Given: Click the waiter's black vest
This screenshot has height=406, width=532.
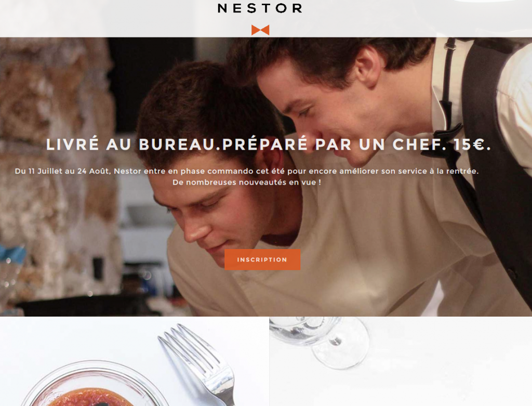Looking at the screenshot, I should click(499, 153).
